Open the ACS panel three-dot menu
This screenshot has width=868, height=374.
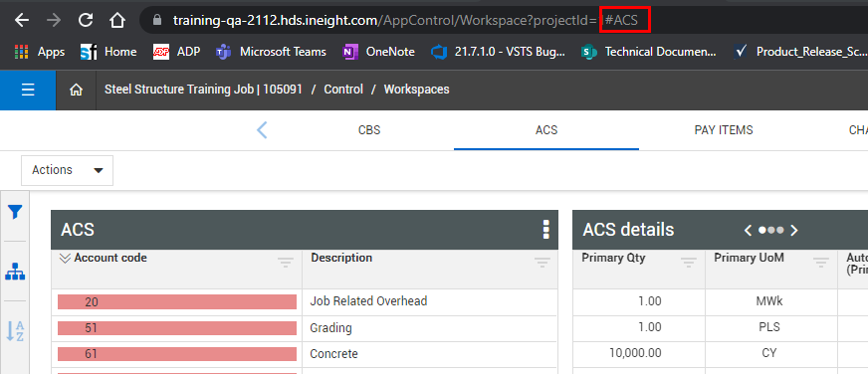[545, 230]
